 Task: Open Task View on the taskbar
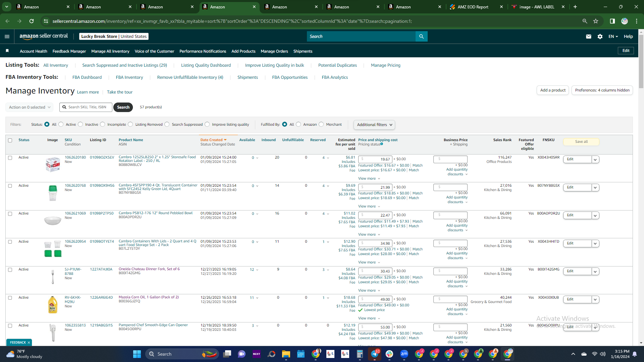[227, 354]
